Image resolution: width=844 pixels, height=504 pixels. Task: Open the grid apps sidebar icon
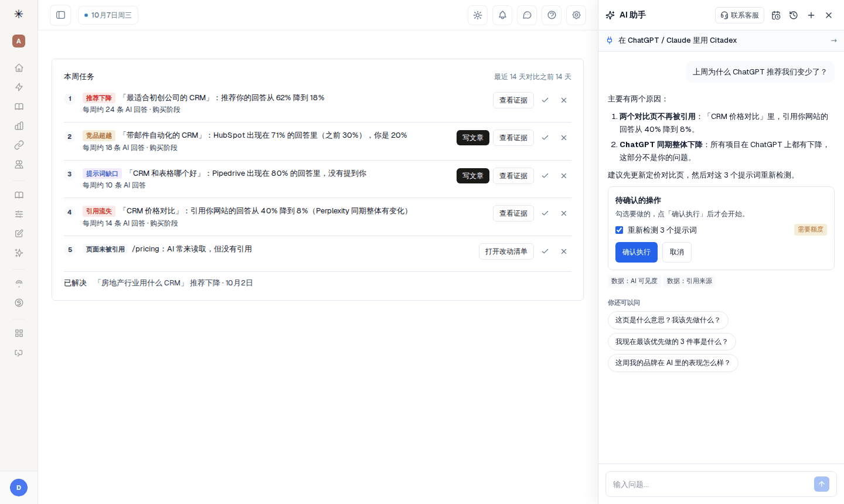tap(19, 333)
